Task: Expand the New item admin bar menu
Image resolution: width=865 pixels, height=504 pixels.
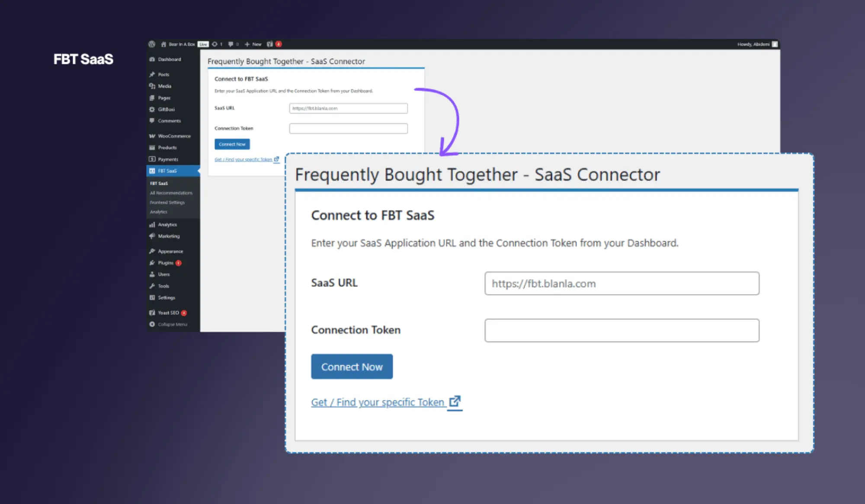Action: [x=253, y=44]
